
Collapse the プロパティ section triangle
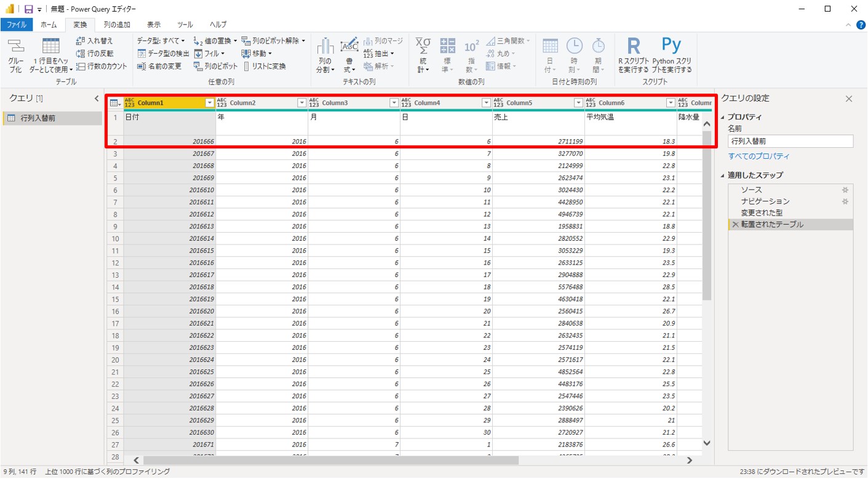pos(723,117)
